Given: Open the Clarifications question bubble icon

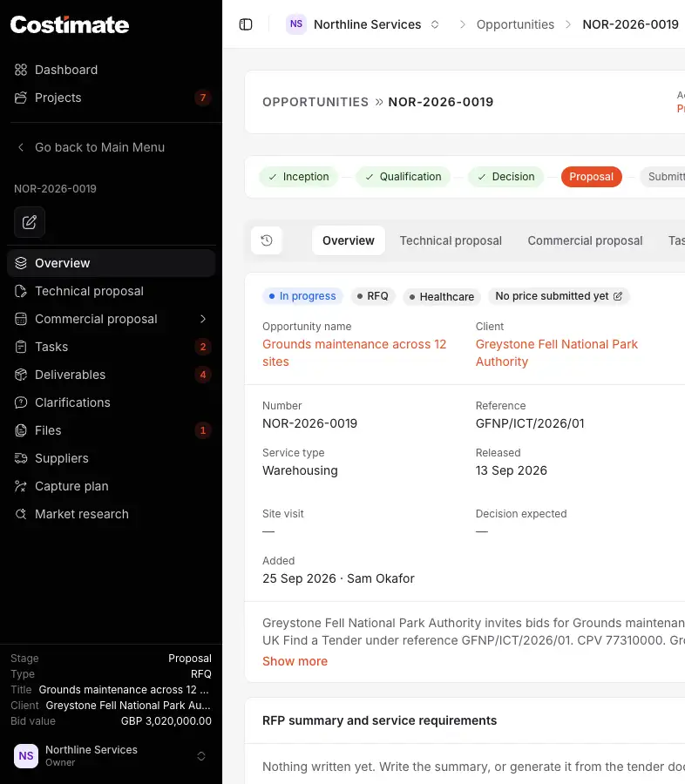Looking at the screenshot, I should click(21, 402).
